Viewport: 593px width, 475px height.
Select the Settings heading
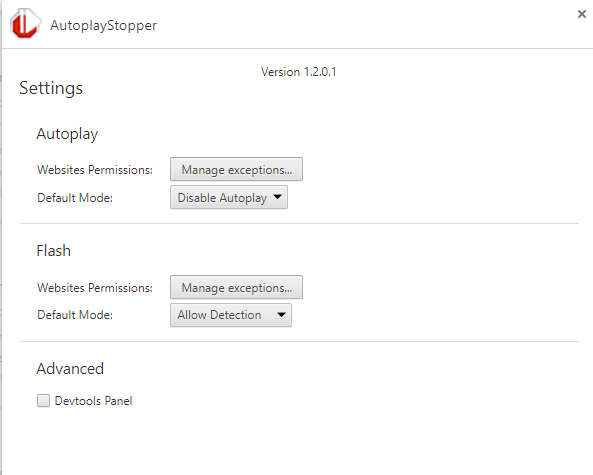(51, 88)
